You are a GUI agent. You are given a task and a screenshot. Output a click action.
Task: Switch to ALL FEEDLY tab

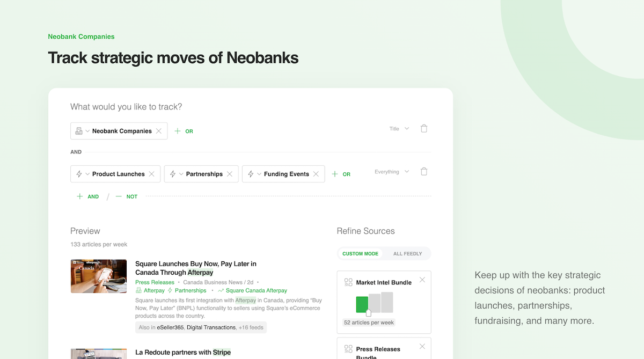click(408, 254)
